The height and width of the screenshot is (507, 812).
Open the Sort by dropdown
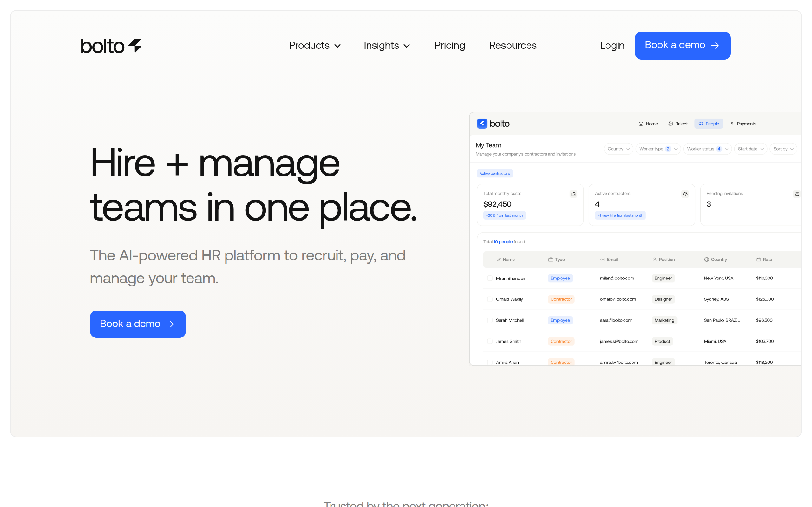tap(783, 149)
